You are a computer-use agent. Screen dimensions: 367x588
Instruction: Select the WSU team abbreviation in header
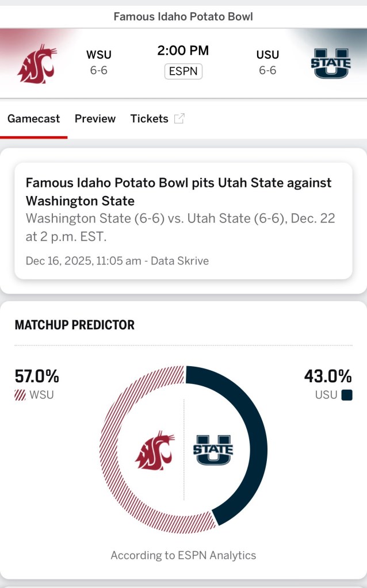(99, 55)
